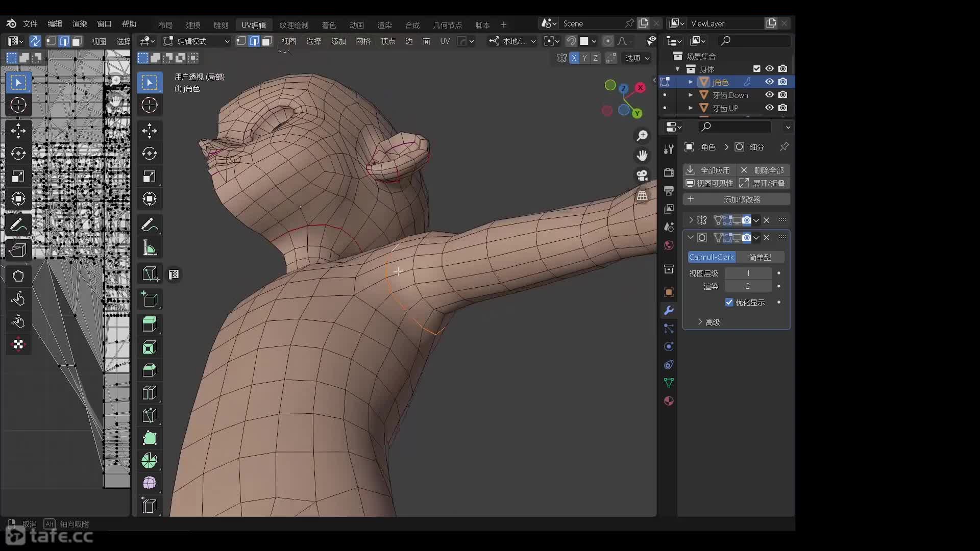The image size is (980, 551).
Task: Collapse the subdivision modifier panel
Action: pos(691,238)
